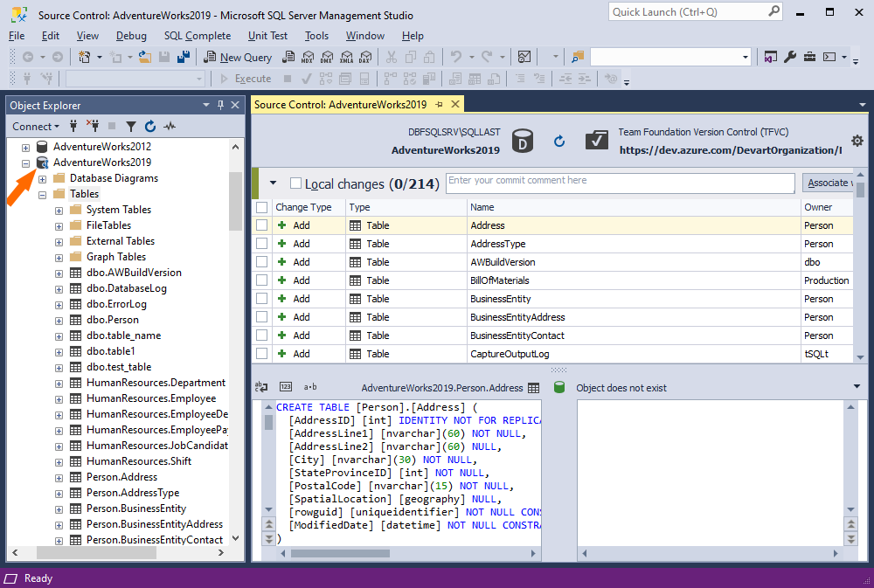Click the database cylinder icon beside AdventureWorks2019
Image resolution: width=874 pixels, height=588 pixels.
(x=523, y=141)
